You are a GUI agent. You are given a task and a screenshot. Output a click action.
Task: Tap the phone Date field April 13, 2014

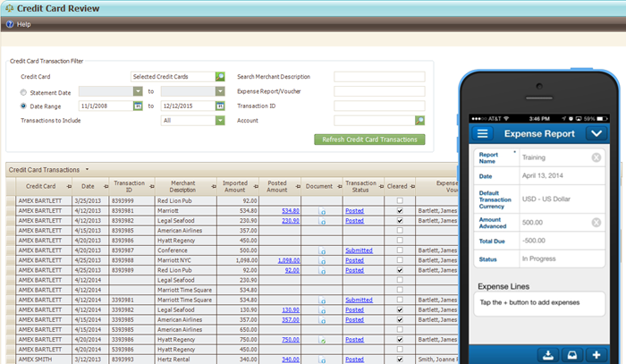563,175
